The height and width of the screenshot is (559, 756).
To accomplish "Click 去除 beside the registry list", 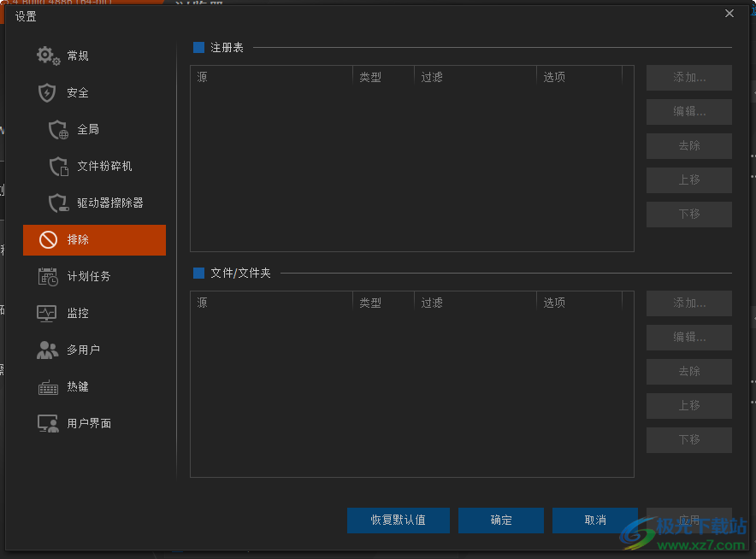I will (688, 145).
